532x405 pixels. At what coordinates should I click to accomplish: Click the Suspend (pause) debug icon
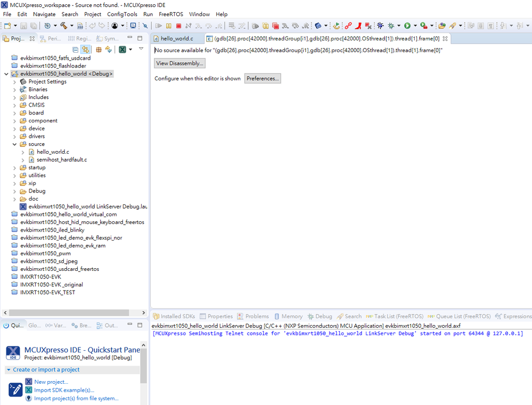click(x=169, y=26)
